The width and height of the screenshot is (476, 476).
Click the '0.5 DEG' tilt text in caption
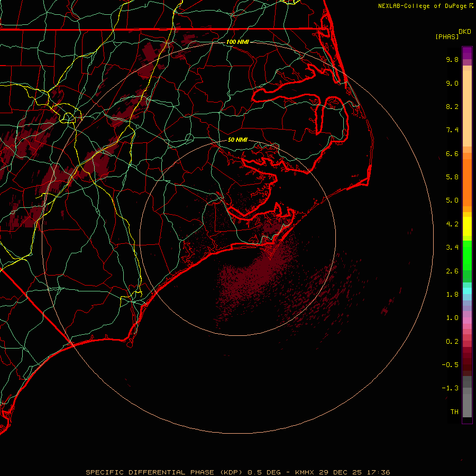click(265, 472)
